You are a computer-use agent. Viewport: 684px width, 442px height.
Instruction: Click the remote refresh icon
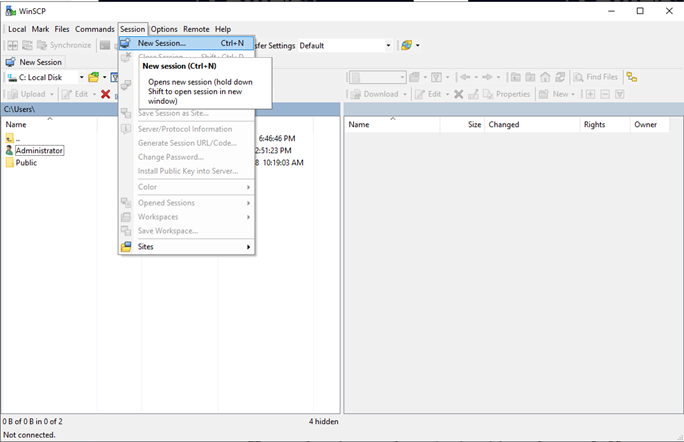coord(560,77)
